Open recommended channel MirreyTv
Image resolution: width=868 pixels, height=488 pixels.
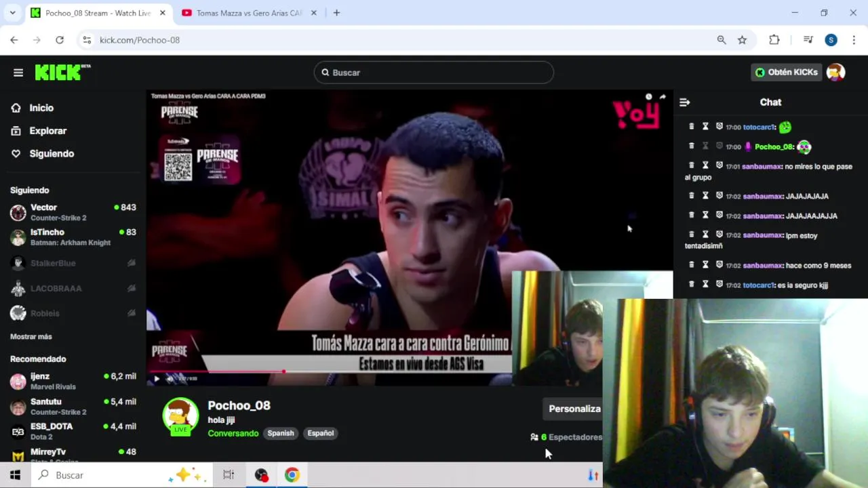pos(73,455)
